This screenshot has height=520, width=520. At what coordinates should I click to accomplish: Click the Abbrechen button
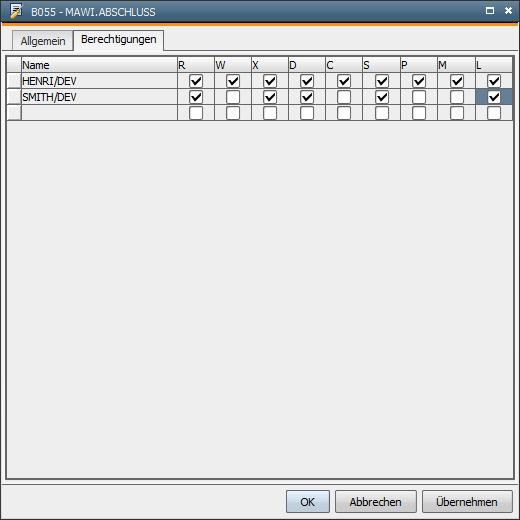(x=376, y=501)
